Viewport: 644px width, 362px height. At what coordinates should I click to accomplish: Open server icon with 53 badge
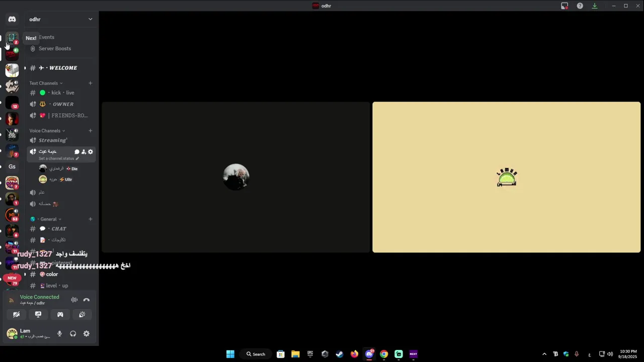(12, 215)
